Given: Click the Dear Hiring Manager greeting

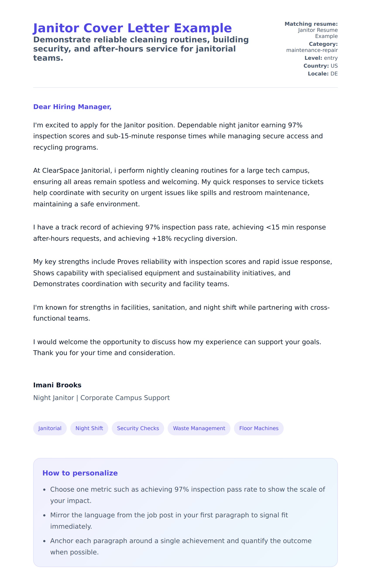Looking at the screenshot, I should [x=72, y=107].
